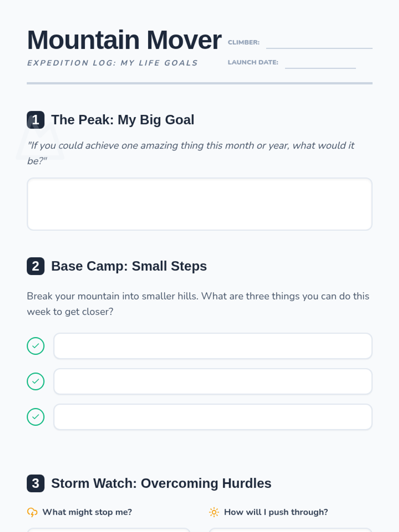Click the My Big Goal text box
Screen dimensions: 399x532
[199, 204]
